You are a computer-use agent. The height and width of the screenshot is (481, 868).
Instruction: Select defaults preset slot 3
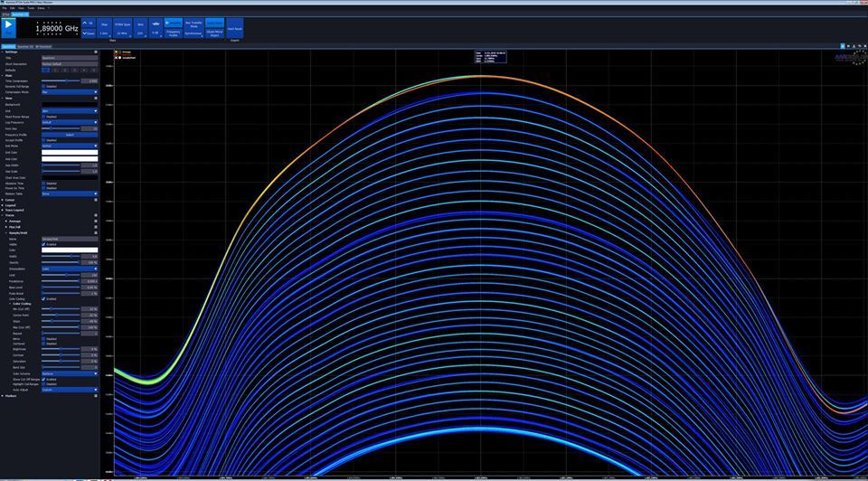[65, 71]
